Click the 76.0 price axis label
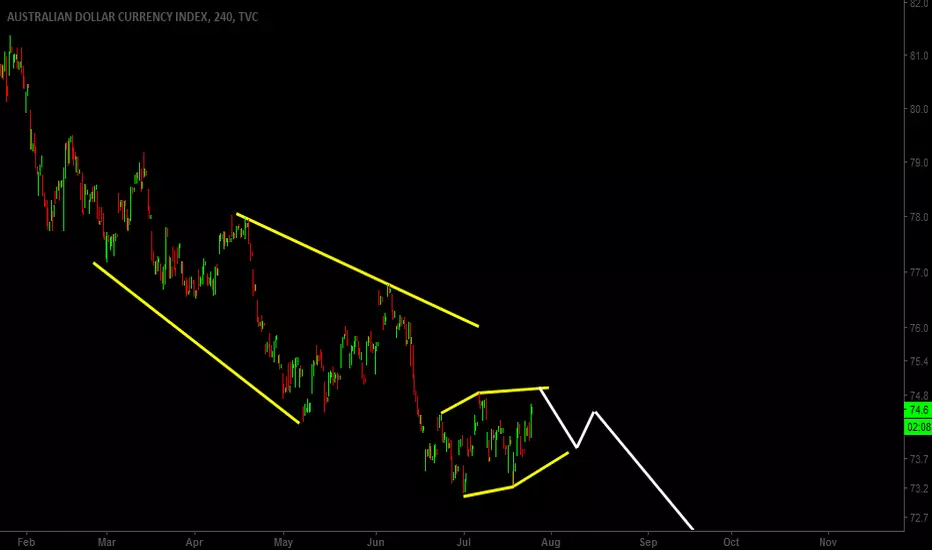Image resolution: width=932 pixels, height=550 pixels. 918,328
